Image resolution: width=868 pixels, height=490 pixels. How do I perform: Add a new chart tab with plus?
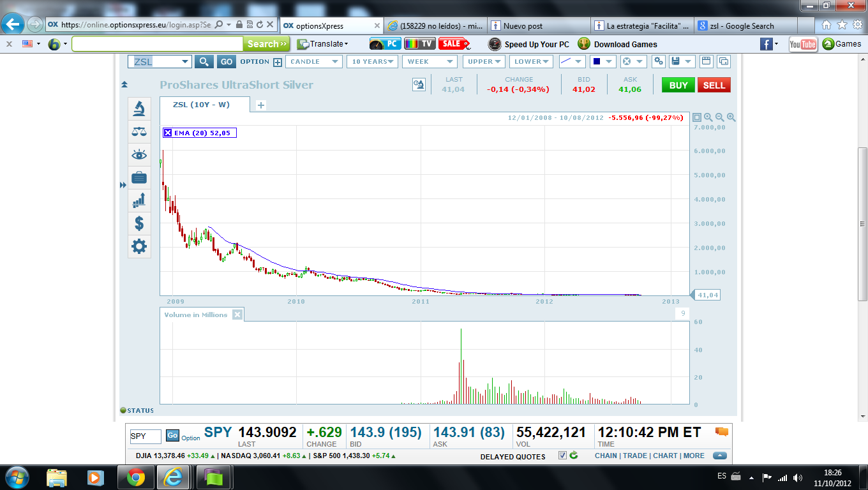coord(261,105)
